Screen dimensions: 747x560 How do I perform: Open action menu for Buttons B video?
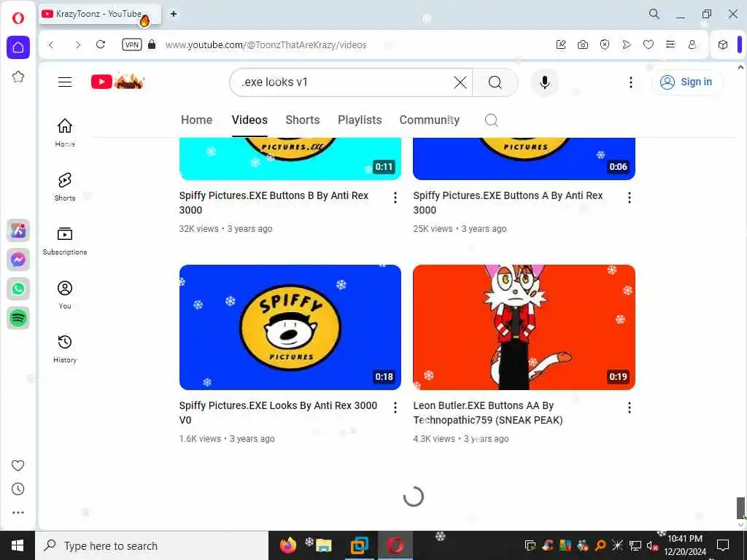pos(395,198)
